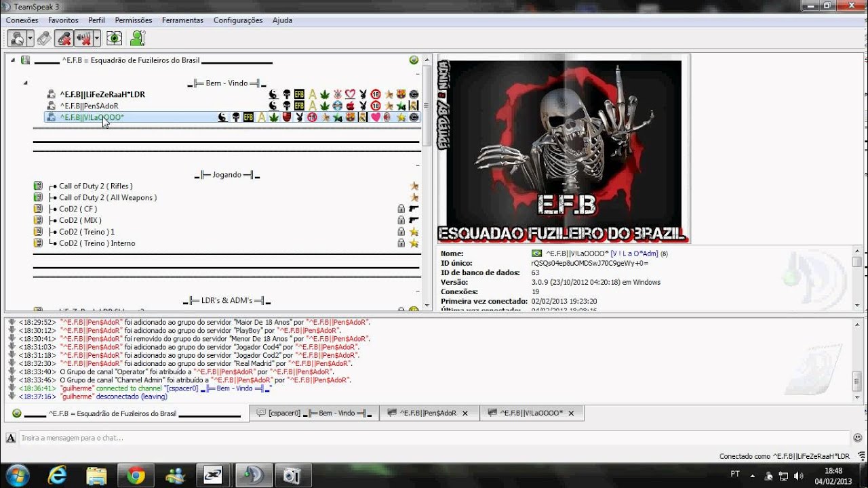The image size is (868, 488).
Task: Click the star icon on Call of Duty 2 ( Rifles )
Action: tap(414, 186)
